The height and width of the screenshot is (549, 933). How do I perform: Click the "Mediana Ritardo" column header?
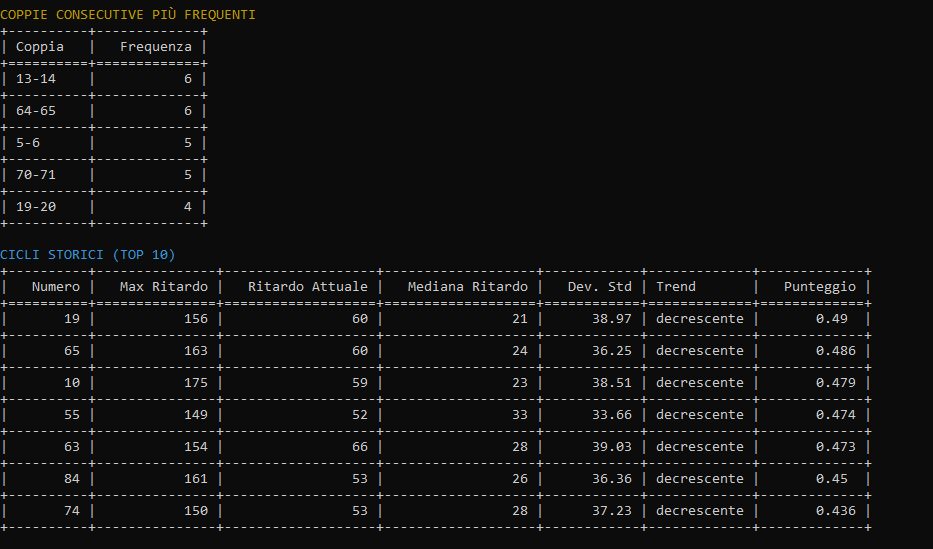click(468, 287)
